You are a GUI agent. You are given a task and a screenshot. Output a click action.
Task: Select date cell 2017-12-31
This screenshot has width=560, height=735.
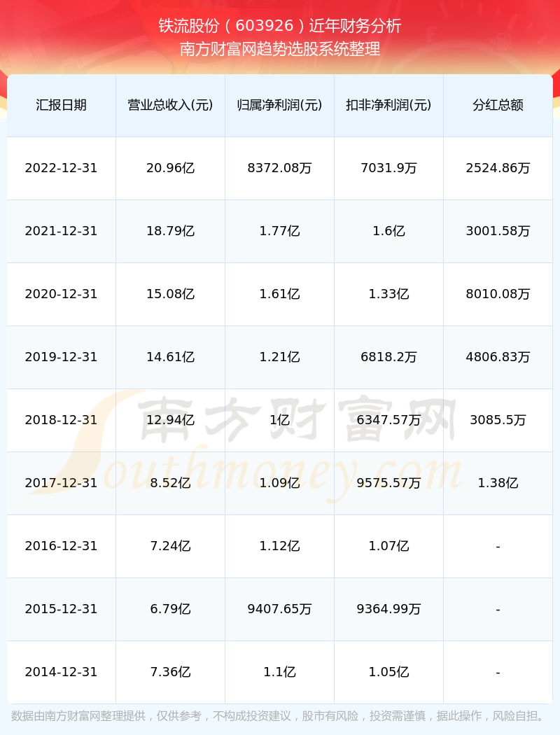pos(62,483)
